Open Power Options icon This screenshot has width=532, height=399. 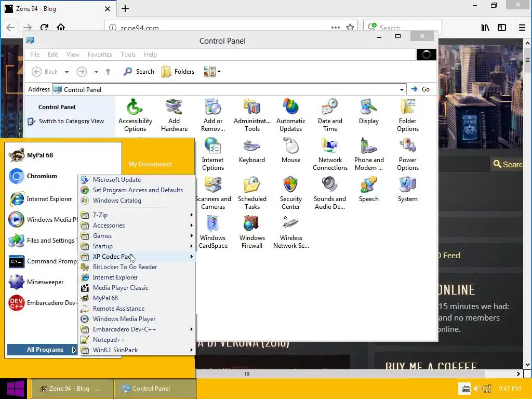408,154
